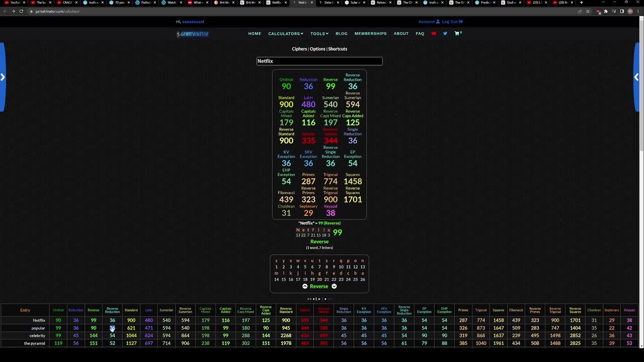This screenshot has width=644, height=362.
Task: Open the YouTube channel icon in navbar
Action: (x=434, y=34)
